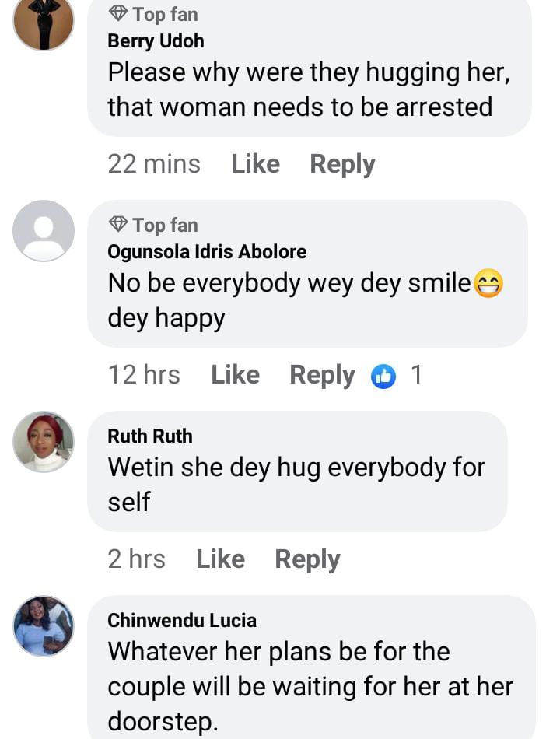560x739 pixels.
Task: View the reaction count on Ogunsola's comment
Action: coord(416,375)
